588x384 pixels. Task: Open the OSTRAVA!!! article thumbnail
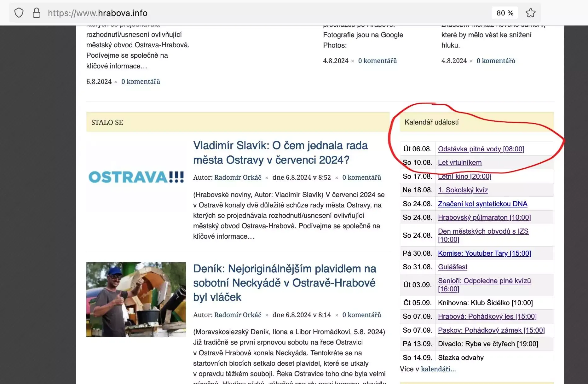[x=136, y=177]
